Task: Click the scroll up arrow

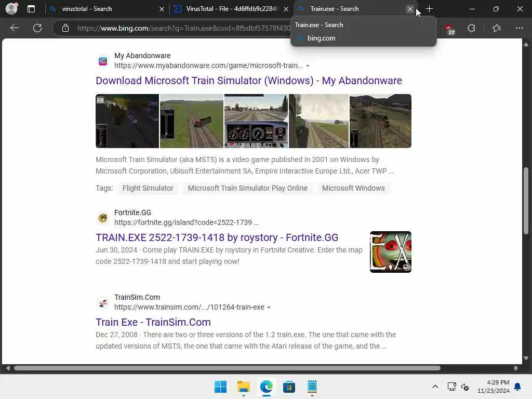Action: 526,44
